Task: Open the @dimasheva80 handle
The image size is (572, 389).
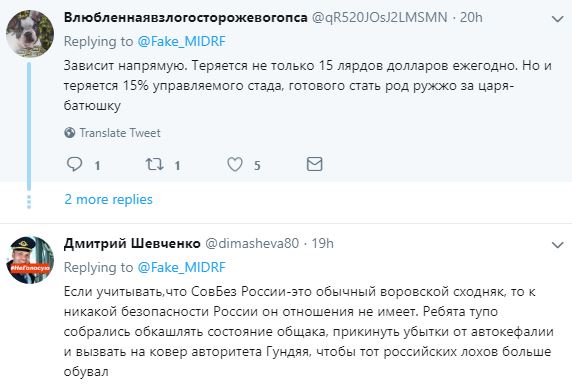Action: pos(252,243)
